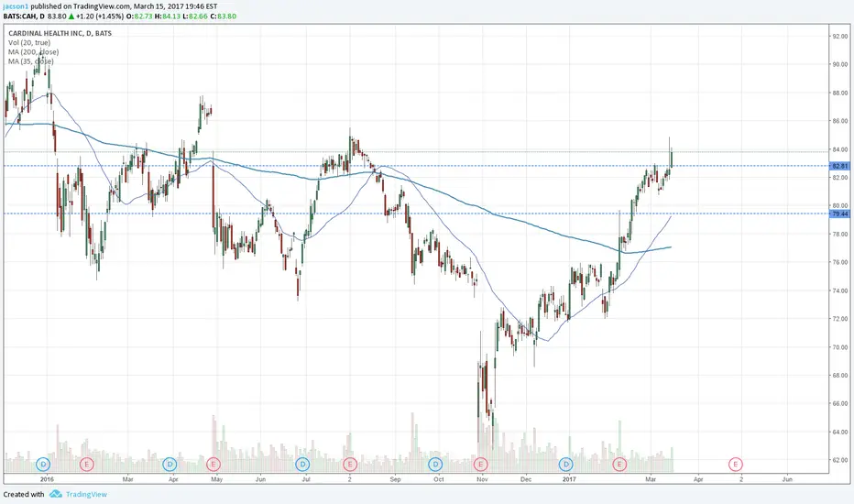Click the 'Created with' footer text

(24, 494)
